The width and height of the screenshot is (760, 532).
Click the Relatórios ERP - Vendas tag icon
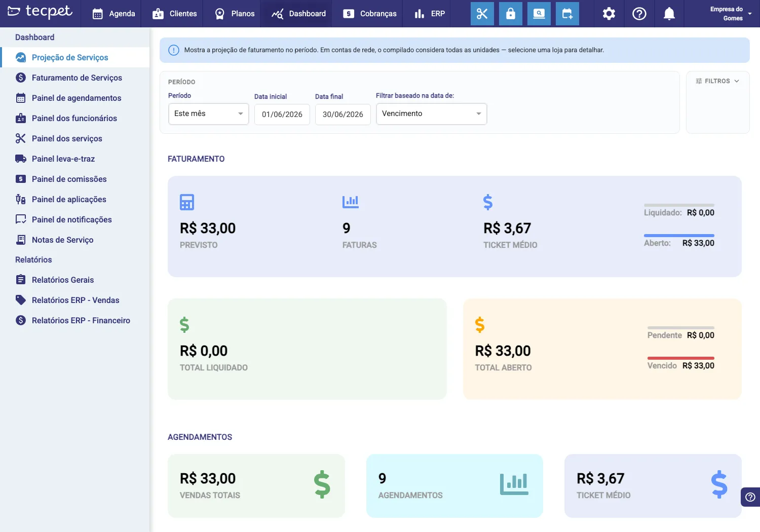[21, 300]
